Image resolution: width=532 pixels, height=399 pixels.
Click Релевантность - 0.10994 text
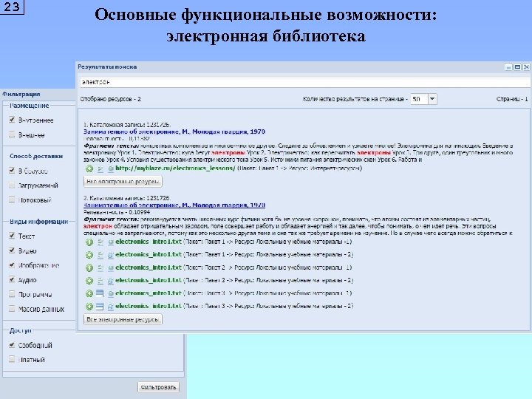pyautogui.click(x=117, y=212)
